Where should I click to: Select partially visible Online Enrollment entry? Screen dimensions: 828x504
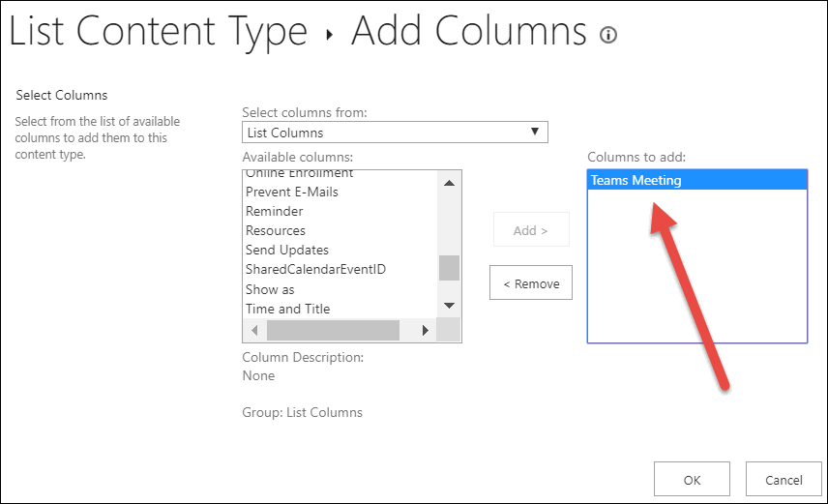tap(299, 174)
